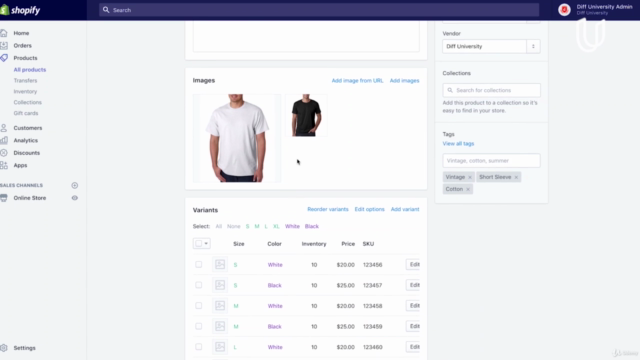
Task: Tick the checkbox for S White variant
Action: tap(199, 264)
